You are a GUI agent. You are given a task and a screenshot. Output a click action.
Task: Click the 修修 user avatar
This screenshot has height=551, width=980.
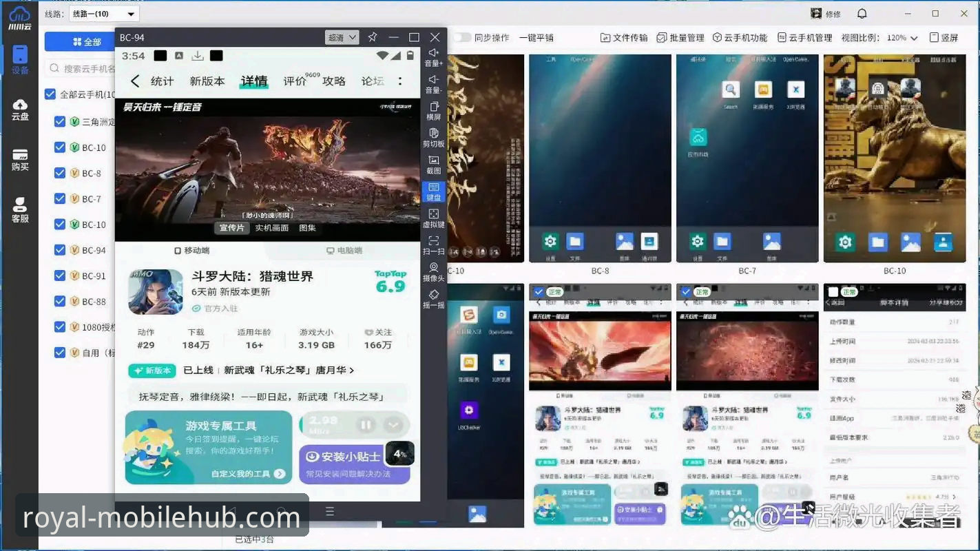pyautogui.click(x=816, y=14)
